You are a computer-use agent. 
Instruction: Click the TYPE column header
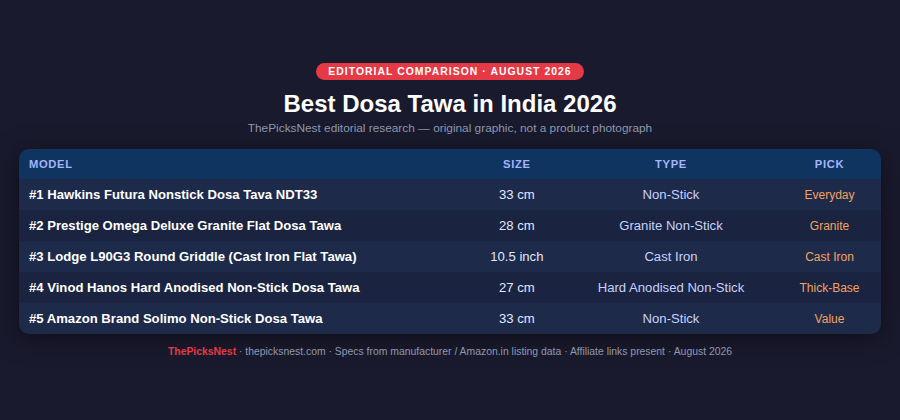coord(670,164)
